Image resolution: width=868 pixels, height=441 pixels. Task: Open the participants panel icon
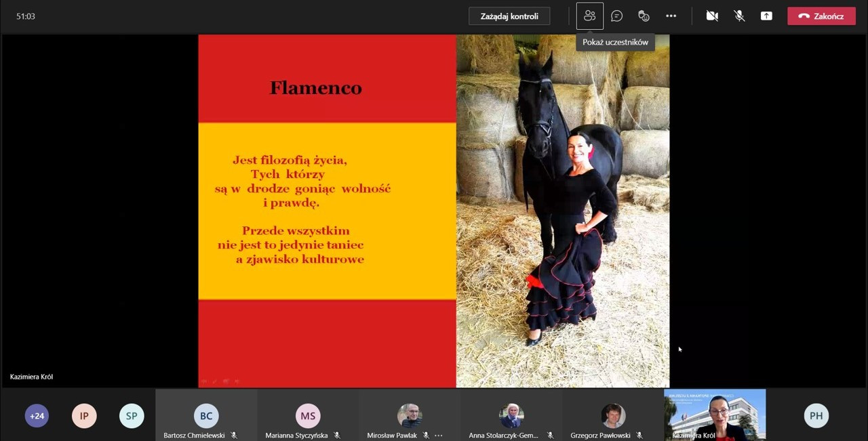coord(589,16)
